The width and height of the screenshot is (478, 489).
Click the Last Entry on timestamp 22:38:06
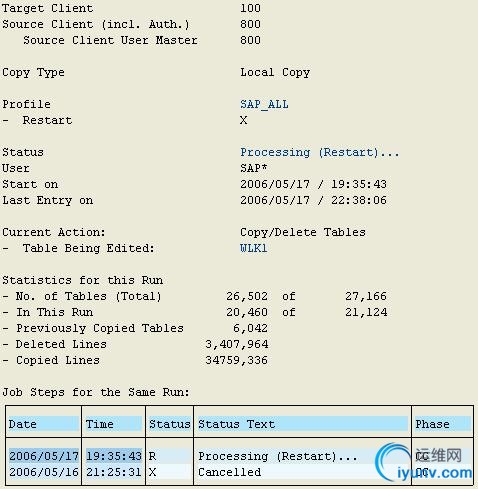[x=359, y=200]
